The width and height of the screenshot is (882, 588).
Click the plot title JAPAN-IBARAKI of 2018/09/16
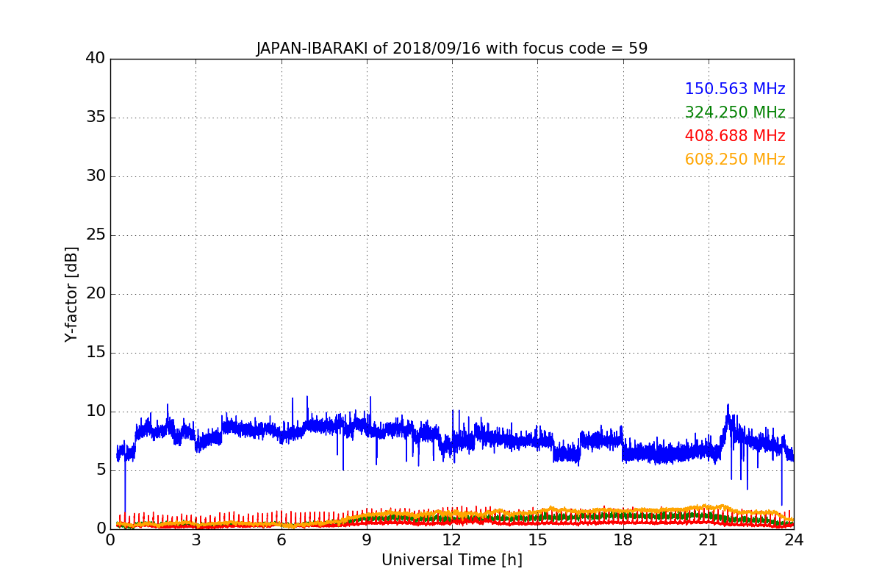[452, 49]
